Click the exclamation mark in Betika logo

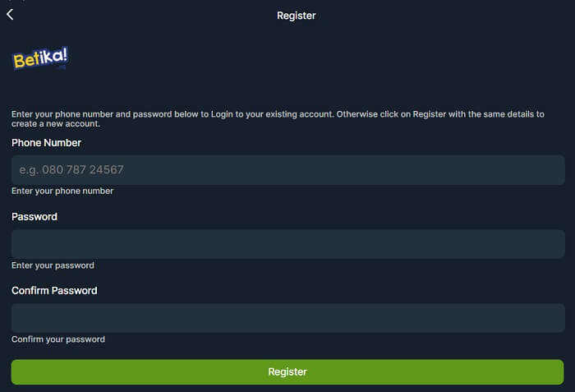(x=65, y=54)
